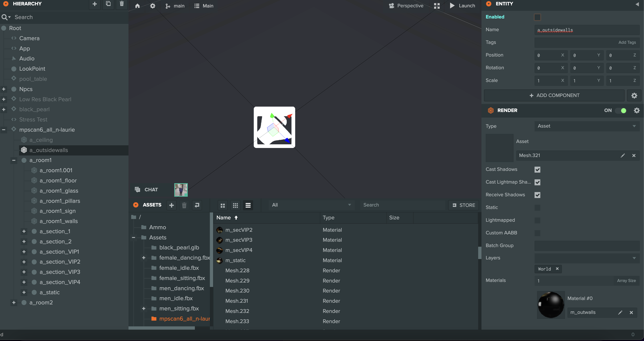Screen dimensions: 644x341
Task: Toggle the Render component ON switch off
Action: 622,110
